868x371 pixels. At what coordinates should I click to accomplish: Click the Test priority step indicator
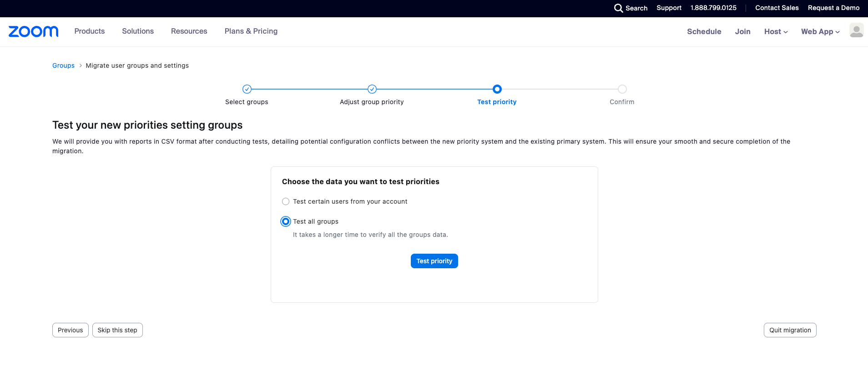click(x=497, y=89)
